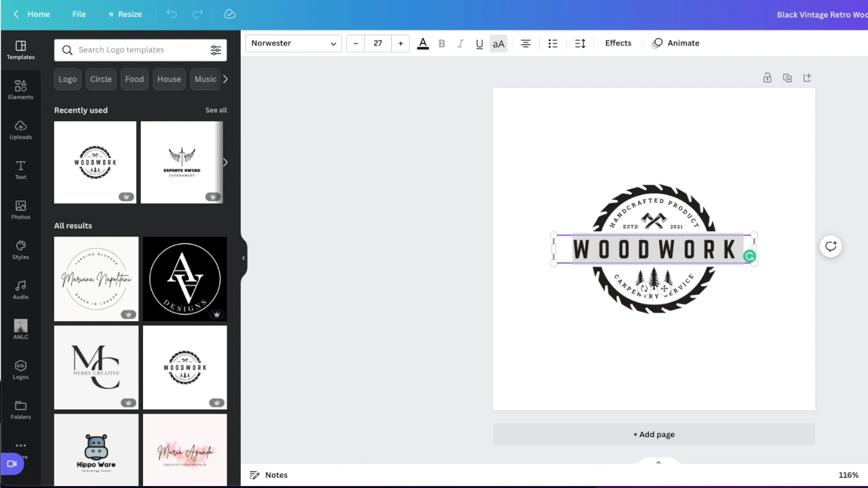Select AV Designs black template

pos(185,279)
